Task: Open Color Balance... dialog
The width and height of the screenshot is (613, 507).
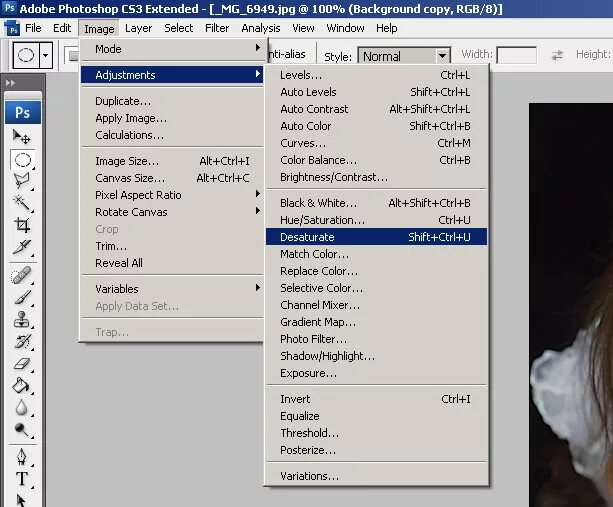Action: [376, 160]
